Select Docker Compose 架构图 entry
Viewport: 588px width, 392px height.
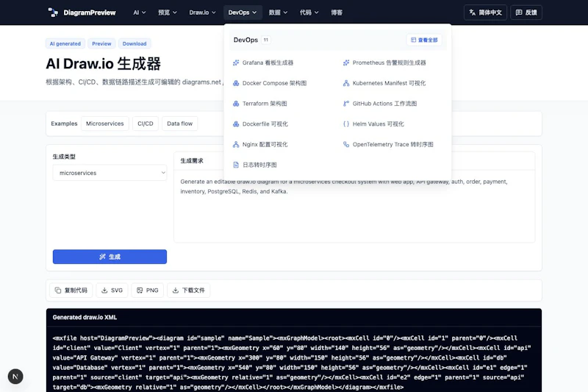point(274,83)
